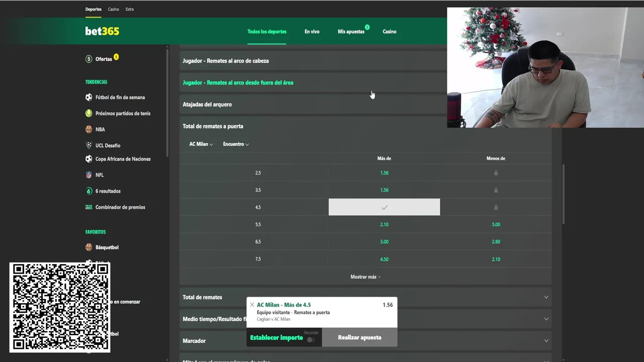
Task: Click the NFL shield icon
Action: [89, 175]
